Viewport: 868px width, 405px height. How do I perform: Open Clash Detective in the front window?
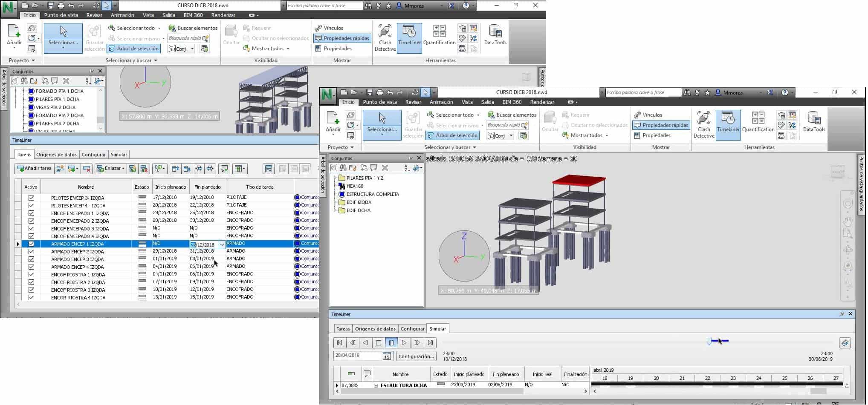click(x=703, y=124)
